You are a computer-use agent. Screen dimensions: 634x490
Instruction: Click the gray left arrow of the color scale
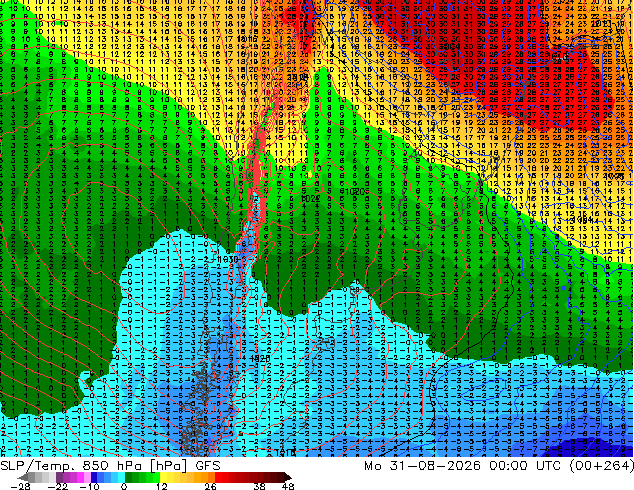[22, 477]
